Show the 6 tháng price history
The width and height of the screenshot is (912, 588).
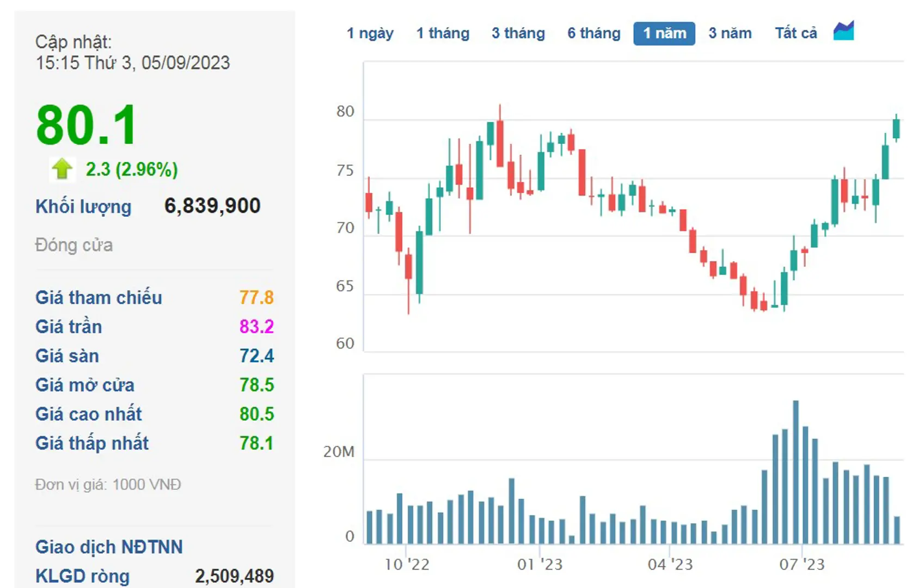pyautogui.click(x=594, y=33)
